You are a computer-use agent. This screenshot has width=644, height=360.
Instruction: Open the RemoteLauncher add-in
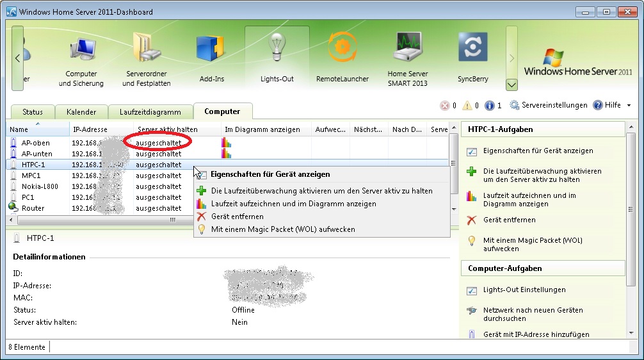342,58
